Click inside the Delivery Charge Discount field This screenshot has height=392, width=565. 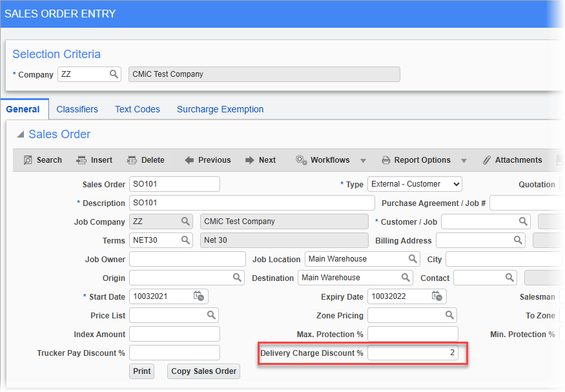tap(412, 353)
